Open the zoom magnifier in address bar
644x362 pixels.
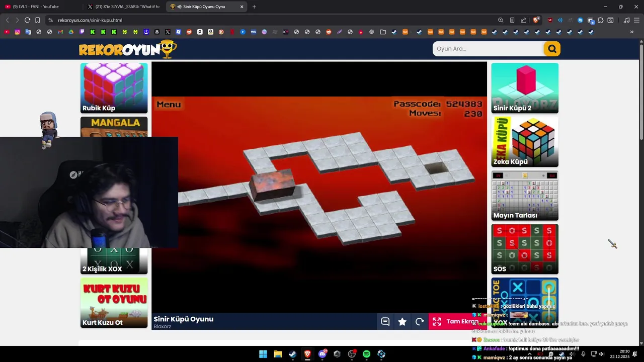pos(501,20)
